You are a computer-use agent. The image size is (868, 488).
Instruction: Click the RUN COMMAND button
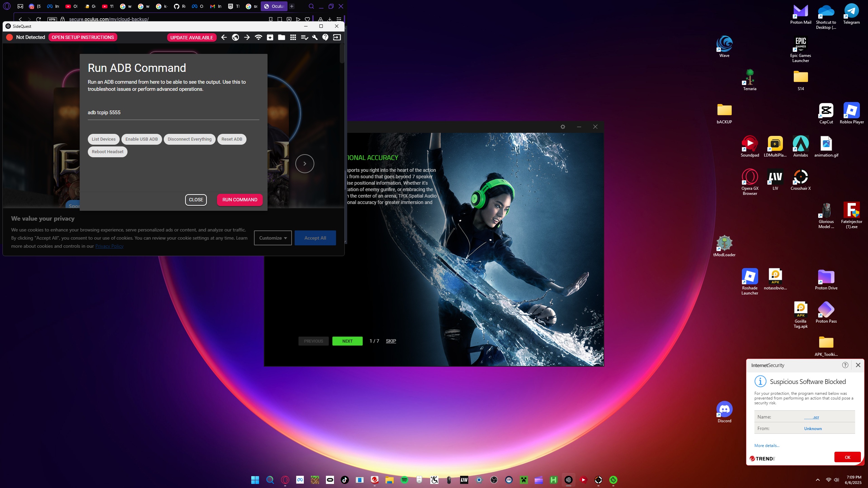point(240,200)
